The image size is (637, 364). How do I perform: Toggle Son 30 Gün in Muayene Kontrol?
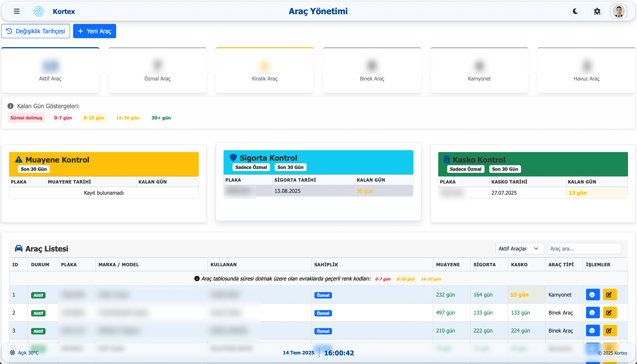coord(34,169)
